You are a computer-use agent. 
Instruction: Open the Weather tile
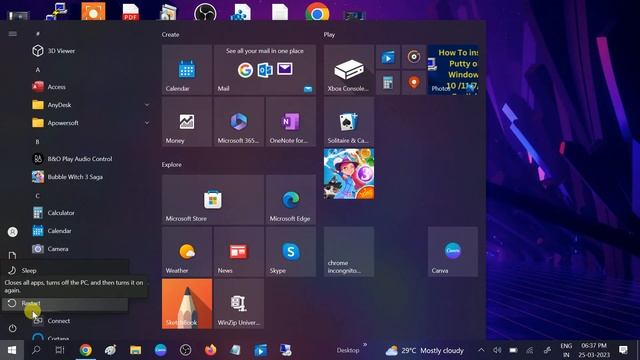187,252
